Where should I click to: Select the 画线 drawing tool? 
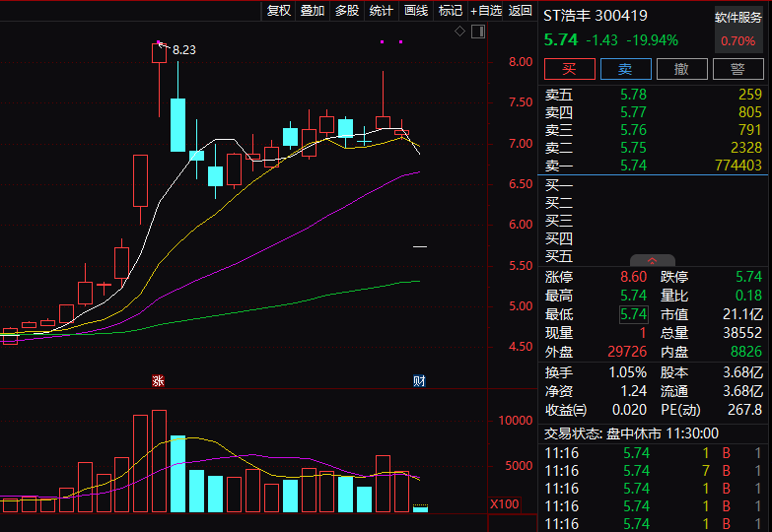(x=416, y=11)
